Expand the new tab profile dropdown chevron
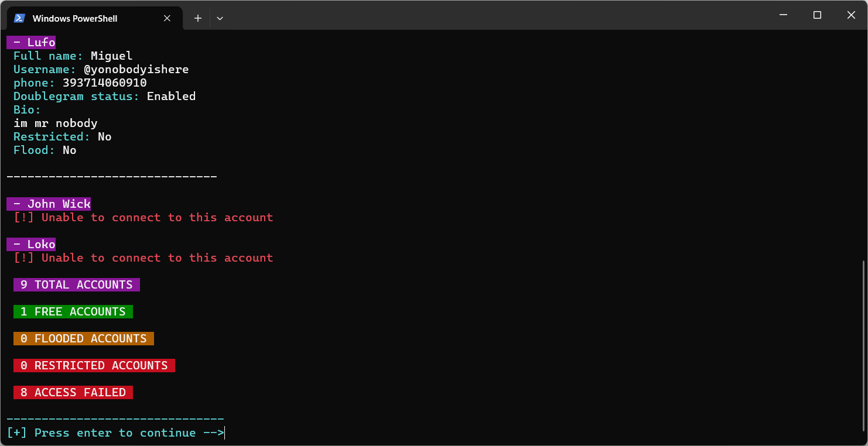This screenshot has height=446, width=868. [220, 18]
